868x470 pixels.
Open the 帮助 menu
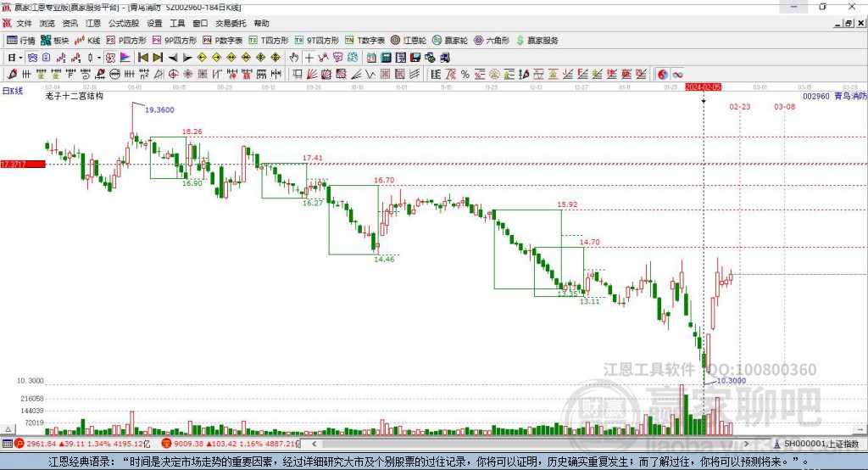261,23
